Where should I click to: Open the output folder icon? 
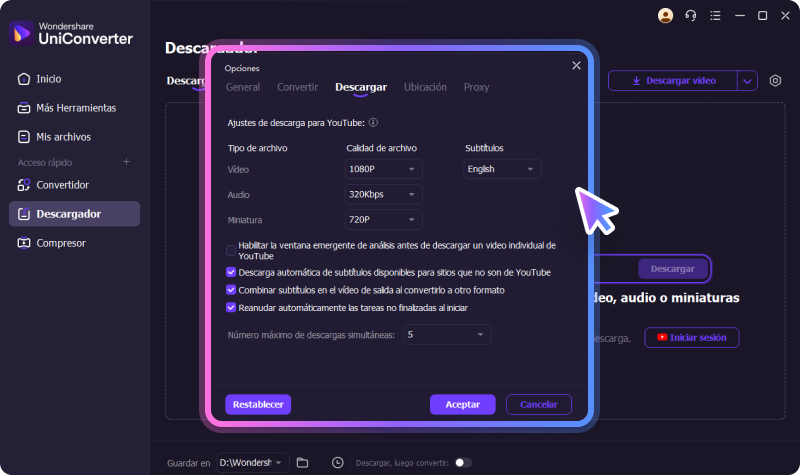(x=302, y=462)
